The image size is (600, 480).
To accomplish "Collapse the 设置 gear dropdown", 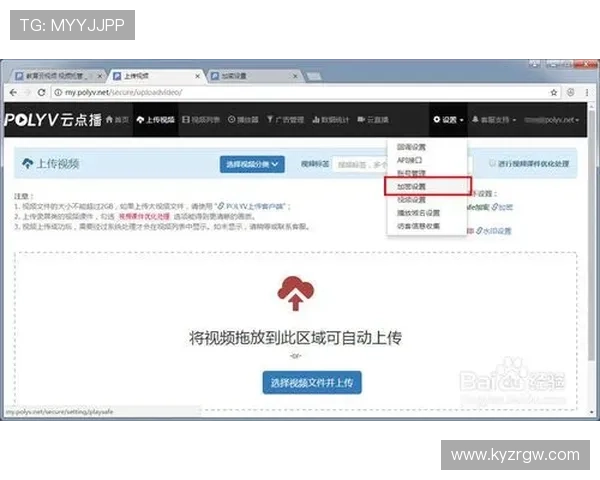I will coord(448,120).
